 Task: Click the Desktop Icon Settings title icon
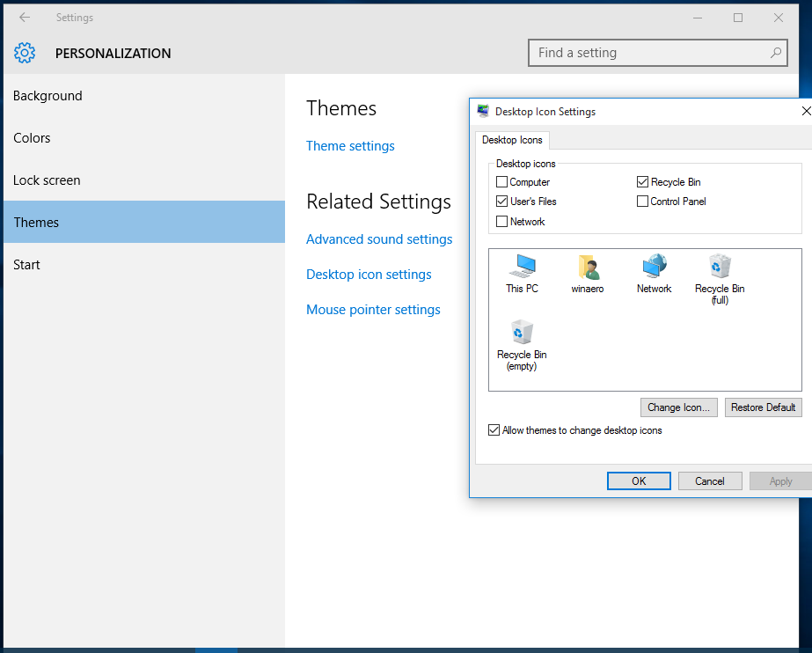pyautogui.click(x=483, y=111)
